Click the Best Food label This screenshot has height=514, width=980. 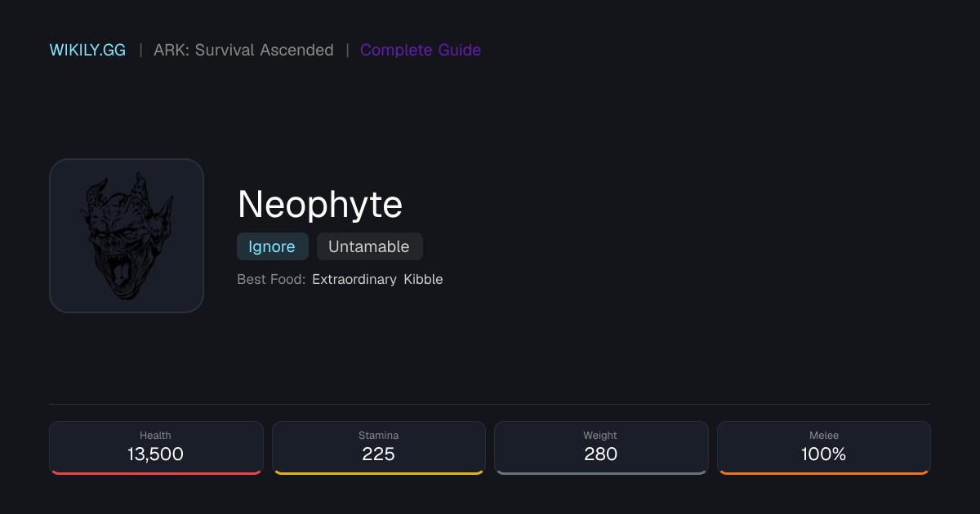pyautogui.click(x=271, y=279)
